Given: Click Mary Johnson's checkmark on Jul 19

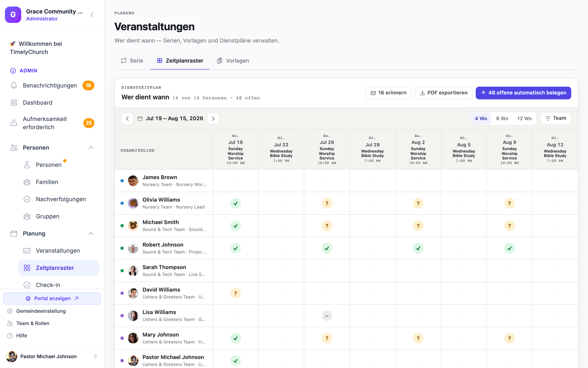Looking at the screenshot, I should [x=235, y=338].
